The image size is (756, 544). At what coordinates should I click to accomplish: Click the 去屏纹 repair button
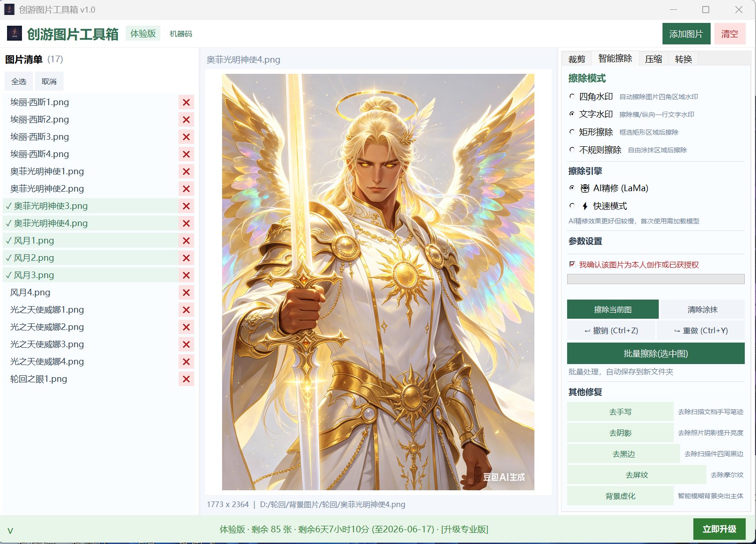(636, 475)
